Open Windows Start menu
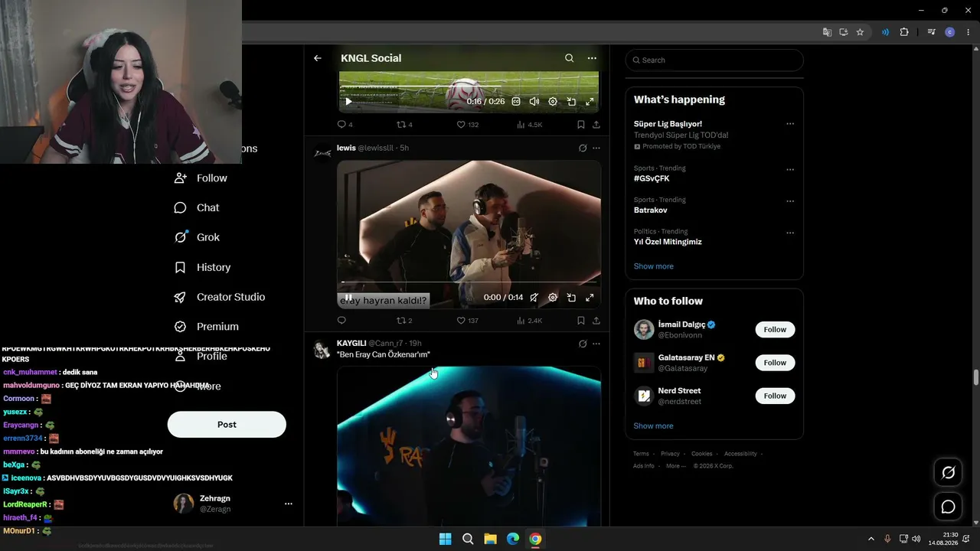 click(445, 540)
